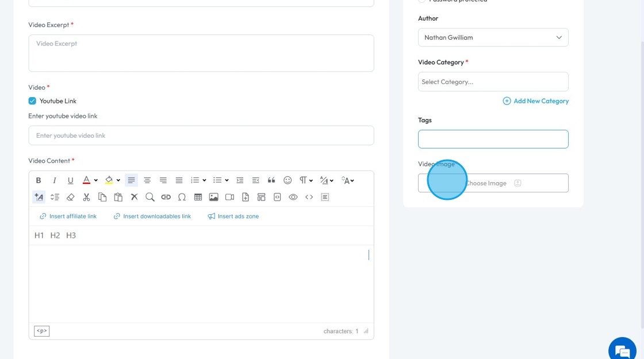Decrease paragraph indent
Viewport: 644px width, 359px height.
255,180
